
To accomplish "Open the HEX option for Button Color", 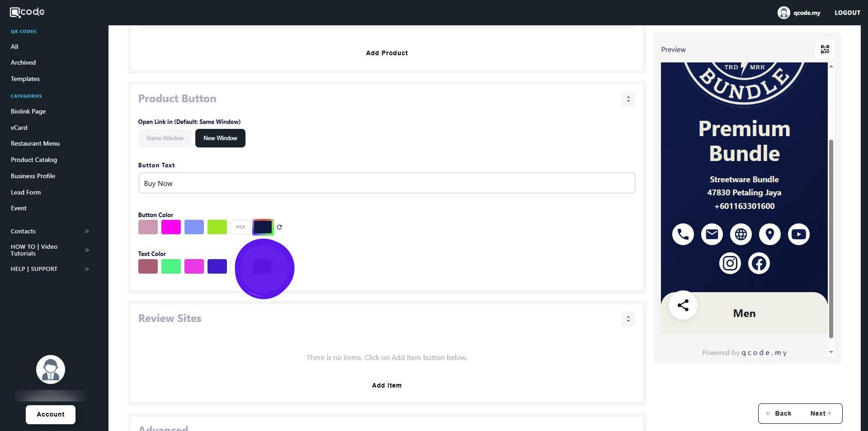I will 241,227.
